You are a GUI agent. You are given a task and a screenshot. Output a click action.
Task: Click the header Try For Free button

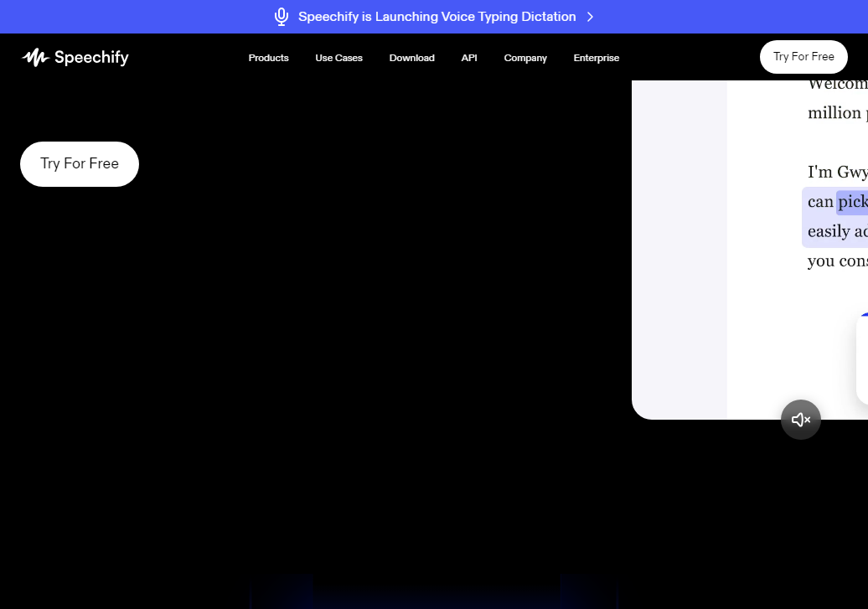(803, 56)
